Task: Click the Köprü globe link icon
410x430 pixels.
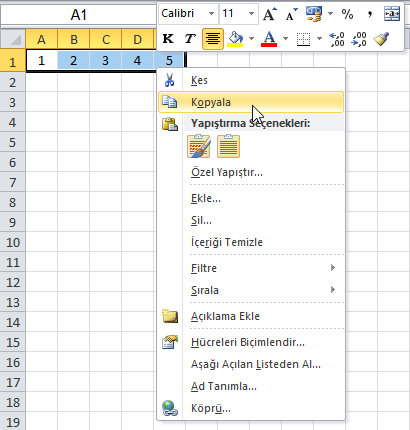Action: tap(170, 408)
